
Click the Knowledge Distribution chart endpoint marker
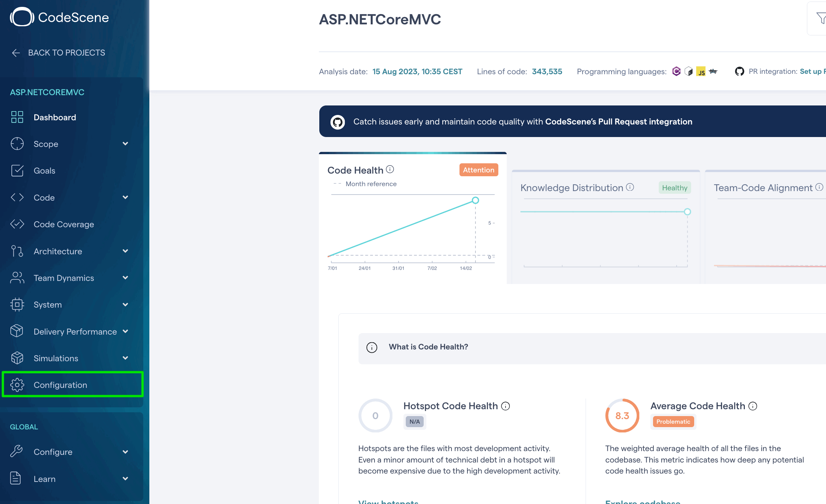pos(687,212)
